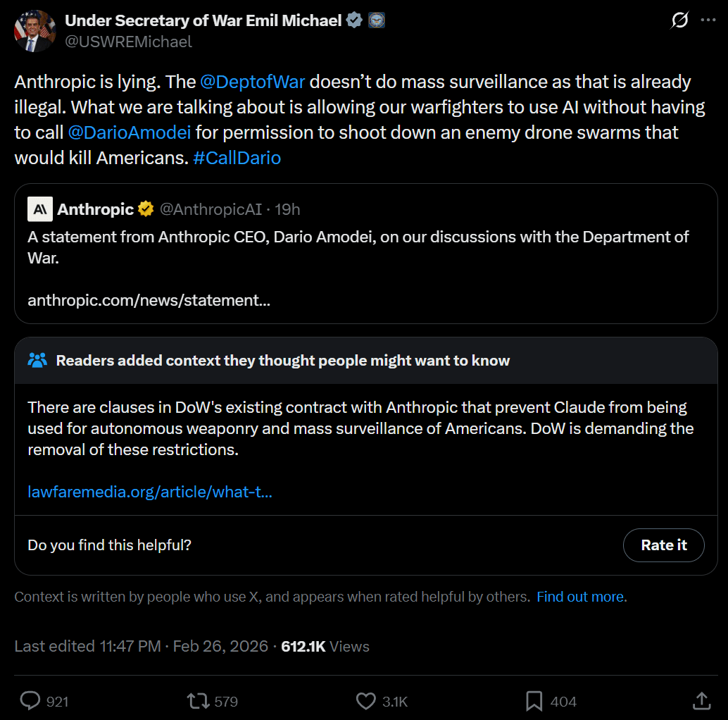Click the community notes people icon
The width and height of the screenshot is (728, 720).
tap(37, 360)
